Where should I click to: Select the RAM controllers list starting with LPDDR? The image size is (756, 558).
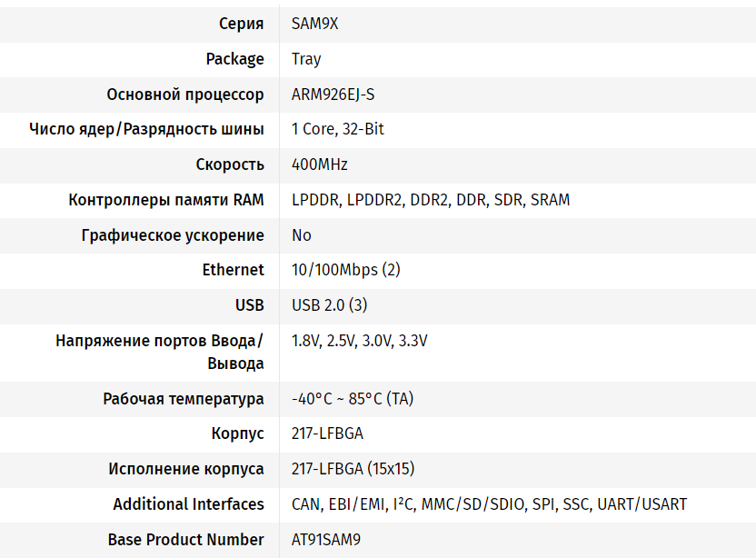[x=431, y=200]
